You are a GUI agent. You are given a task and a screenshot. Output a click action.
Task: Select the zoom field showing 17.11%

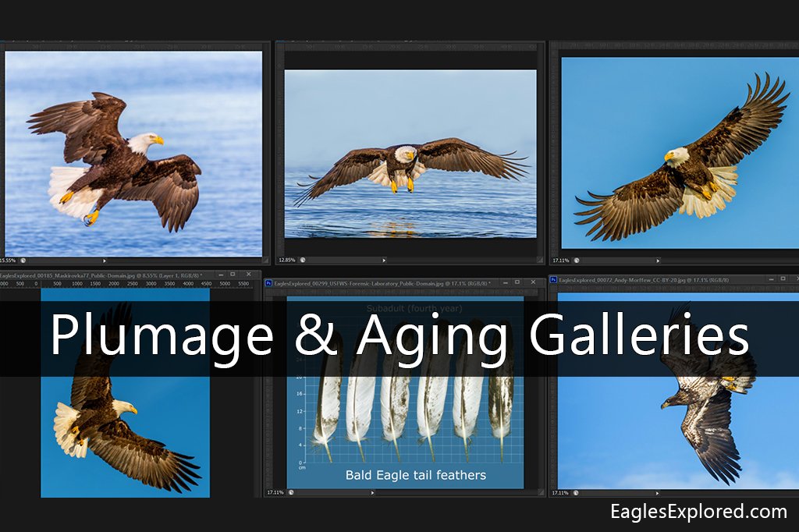point(559,259)
